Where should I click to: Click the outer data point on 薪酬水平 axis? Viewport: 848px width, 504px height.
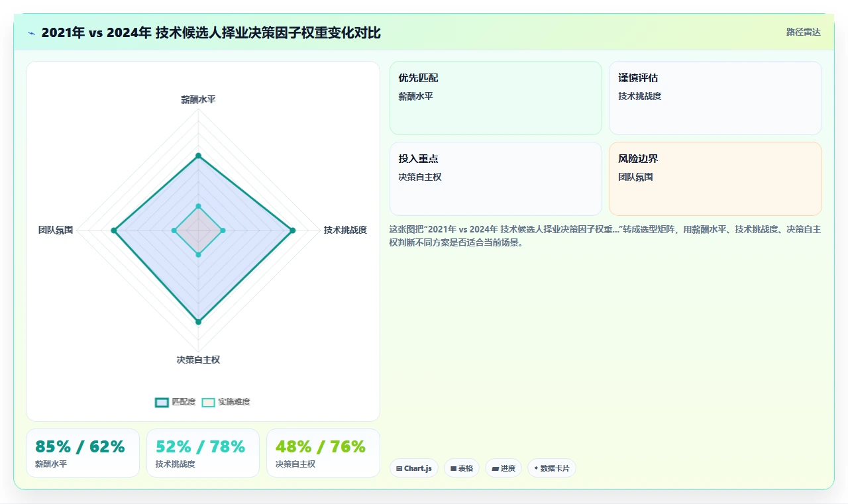coord(198,156)
